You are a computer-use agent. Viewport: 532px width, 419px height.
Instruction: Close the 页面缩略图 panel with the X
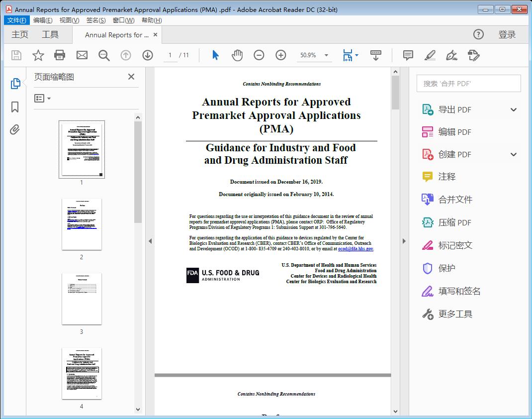click(131, 77)
